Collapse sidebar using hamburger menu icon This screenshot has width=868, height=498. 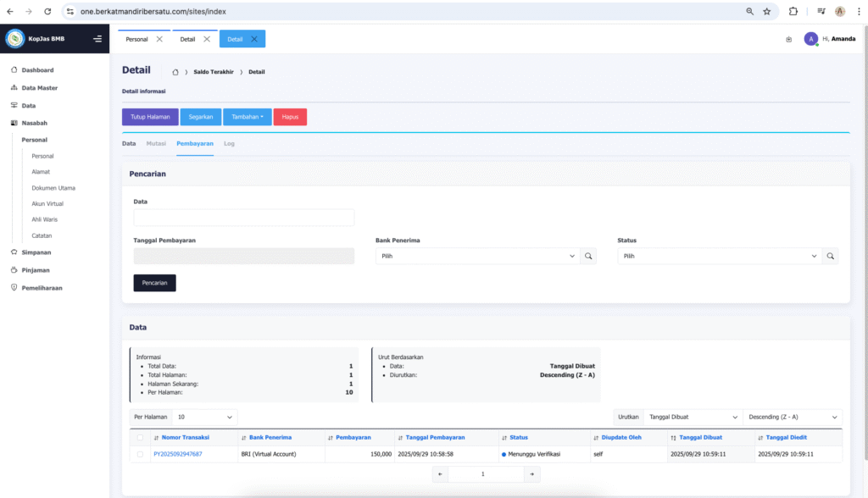tap(97, 39)
